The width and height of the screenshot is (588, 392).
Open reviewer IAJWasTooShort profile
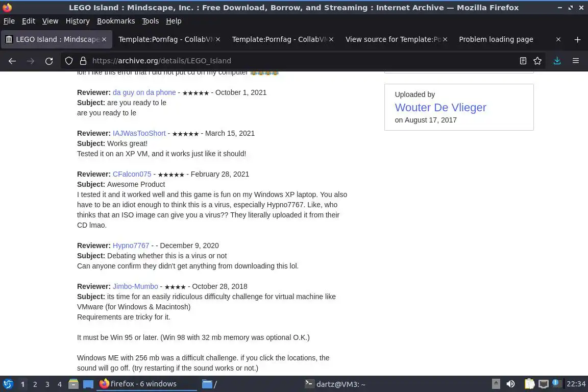coord(139,133)
